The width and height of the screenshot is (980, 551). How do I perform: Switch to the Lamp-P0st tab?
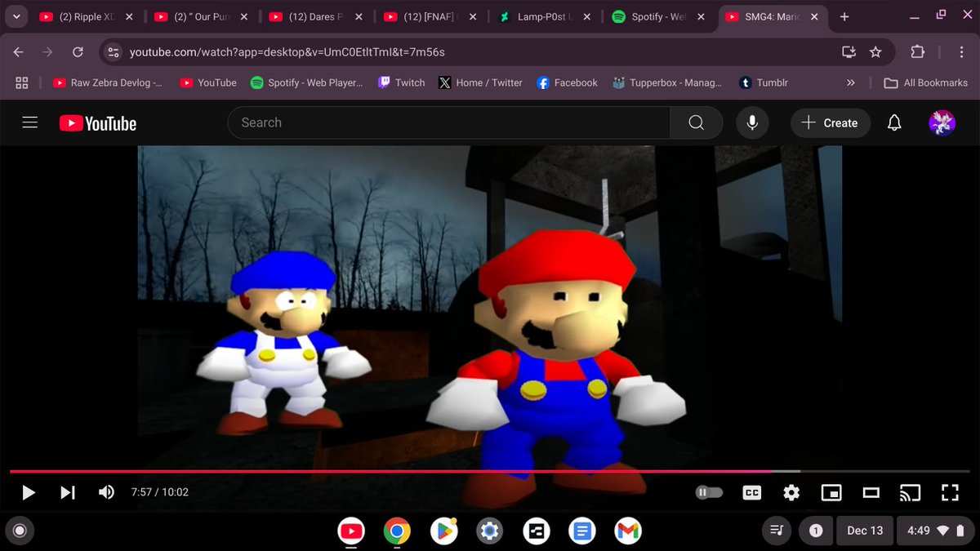pos(543,16)
